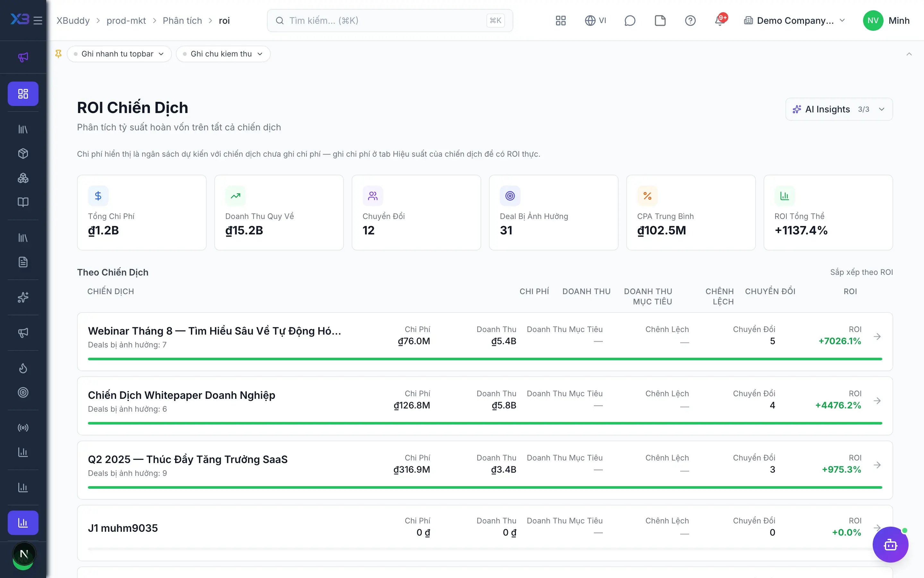Image resolution: width=924 pixels, height=578 pixels.
Task: Focus the Tìm kiếm search field
Action: pyautogui.click(x=390, y=21)
